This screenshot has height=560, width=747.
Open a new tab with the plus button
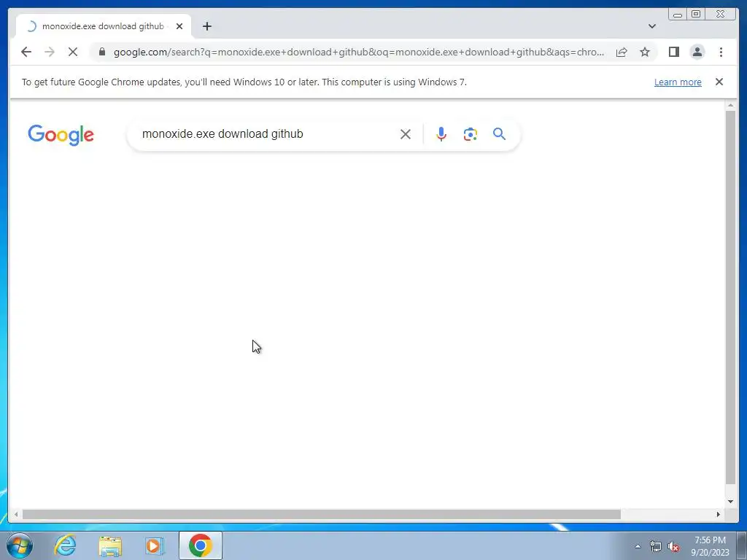click(x=206, y=26)
